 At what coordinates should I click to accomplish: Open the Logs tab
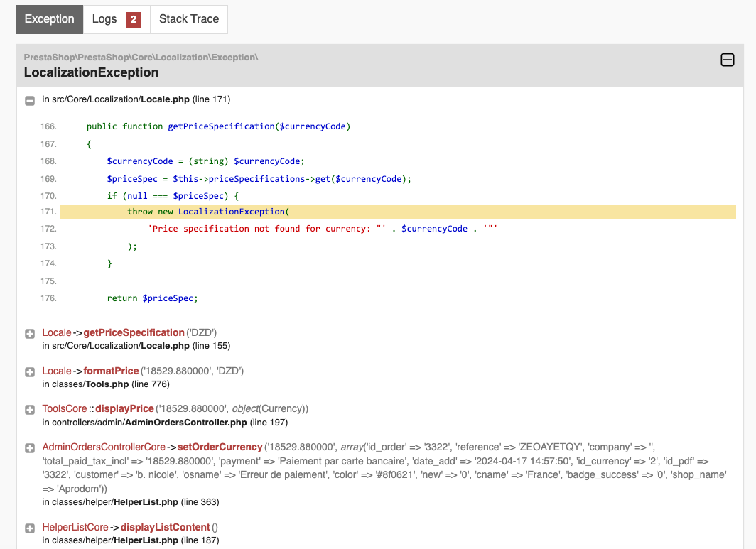[x=104, y=19]
